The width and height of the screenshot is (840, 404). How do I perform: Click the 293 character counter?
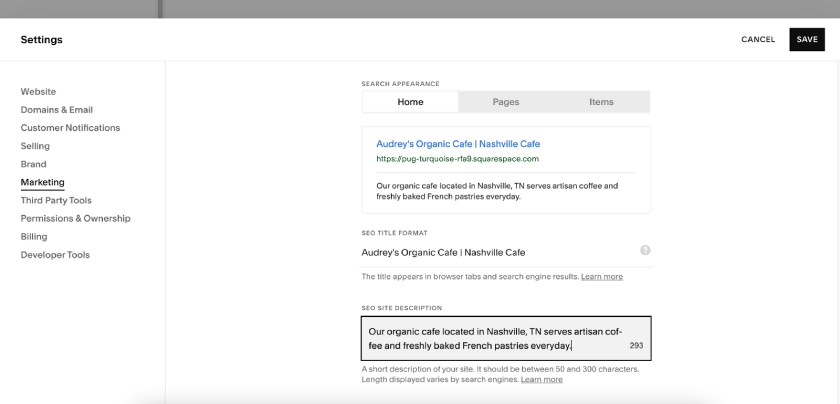tap(636, 346)
